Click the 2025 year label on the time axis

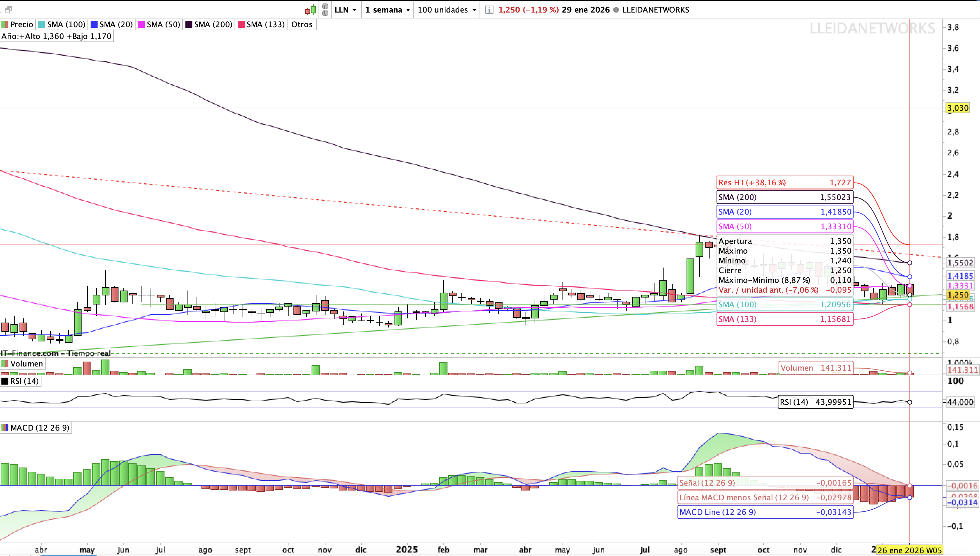coord(407,549)
